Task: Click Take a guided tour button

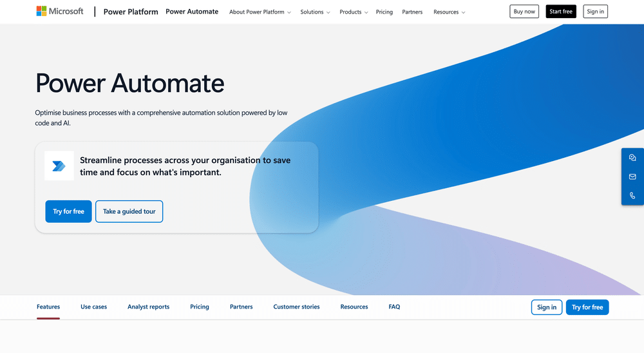Action: tap(129, 211)
